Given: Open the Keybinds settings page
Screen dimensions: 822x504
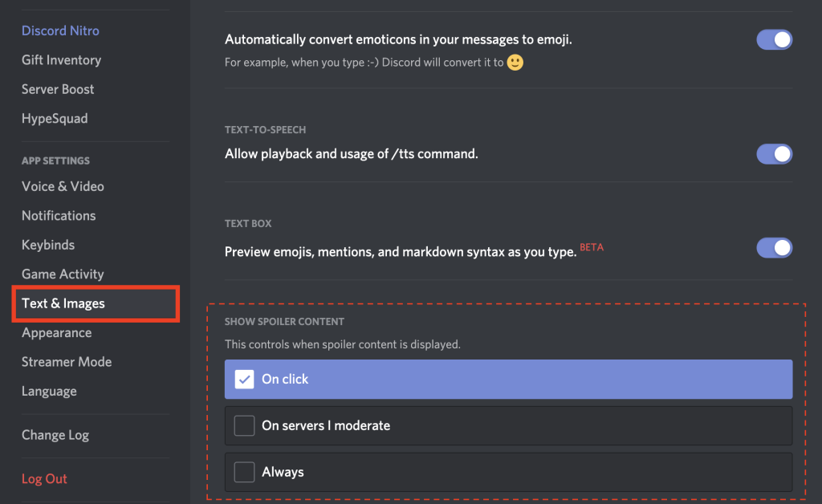Looking at the screenshot, I should 48,246.
